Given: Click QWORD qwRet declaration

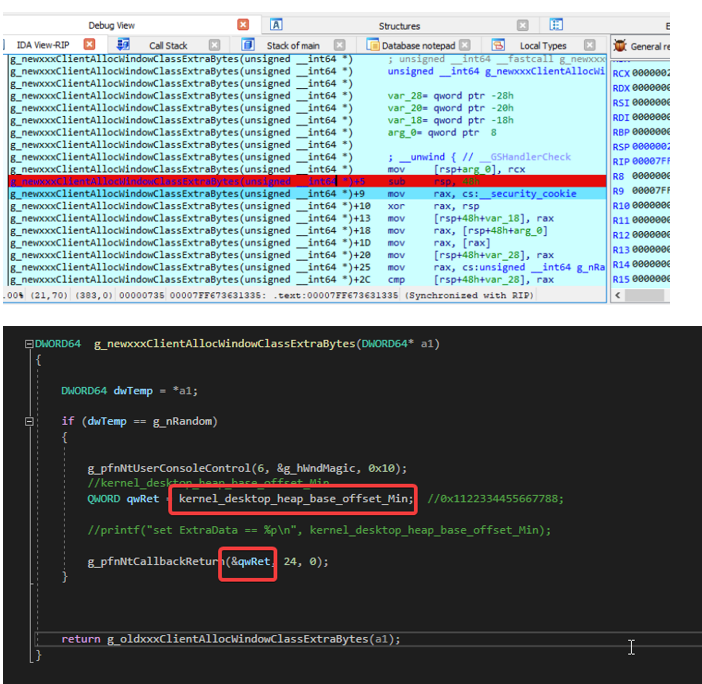Looking at the screenshot, I should click(x=123, y=499).
